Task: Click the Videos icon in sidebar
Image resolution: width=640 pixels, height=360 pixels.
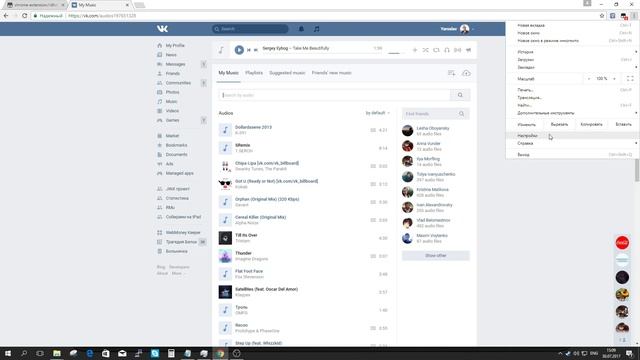Action: 160,111
